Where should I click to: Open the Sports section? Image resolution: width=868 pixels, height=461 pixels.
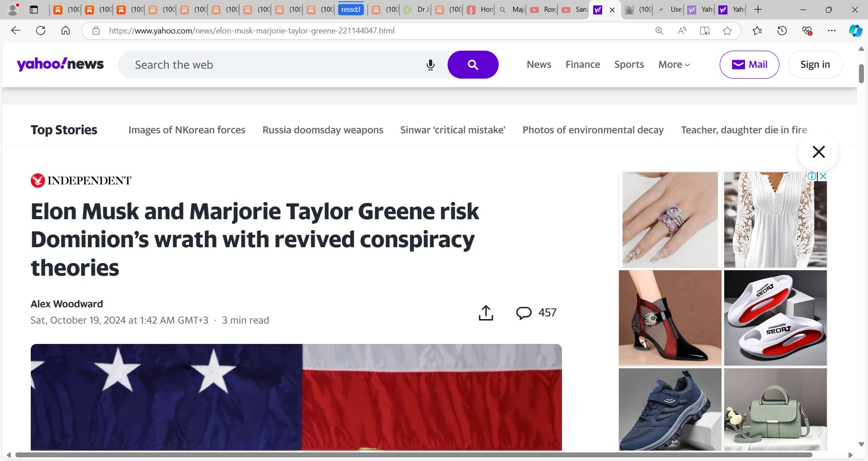(x=629, y=65)
